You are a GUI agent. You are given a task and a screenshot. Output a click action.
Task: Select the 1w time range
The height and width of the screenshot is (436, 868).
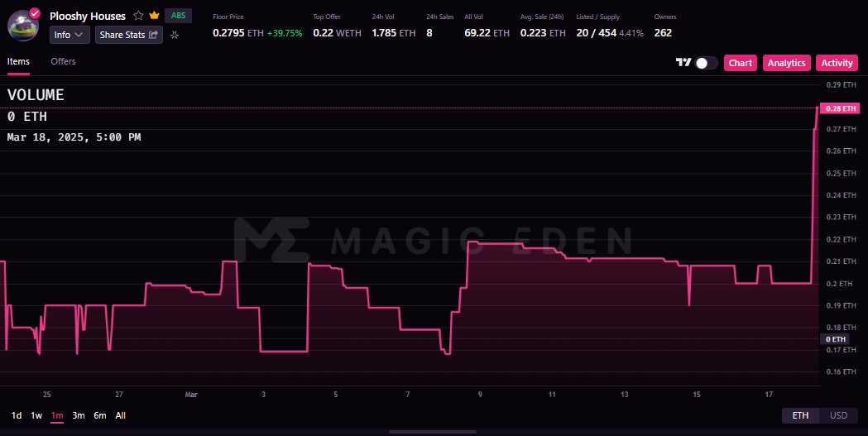36,415
